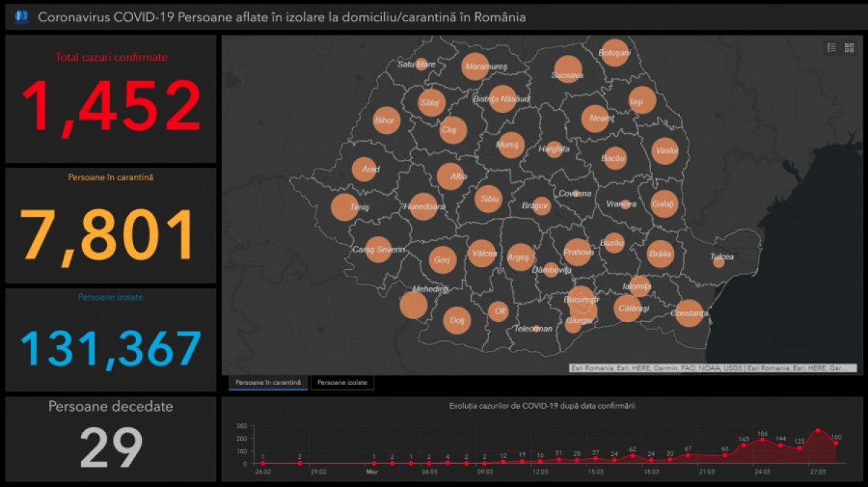Select the Persoane decedate 29 indicator

coord(111,439)
